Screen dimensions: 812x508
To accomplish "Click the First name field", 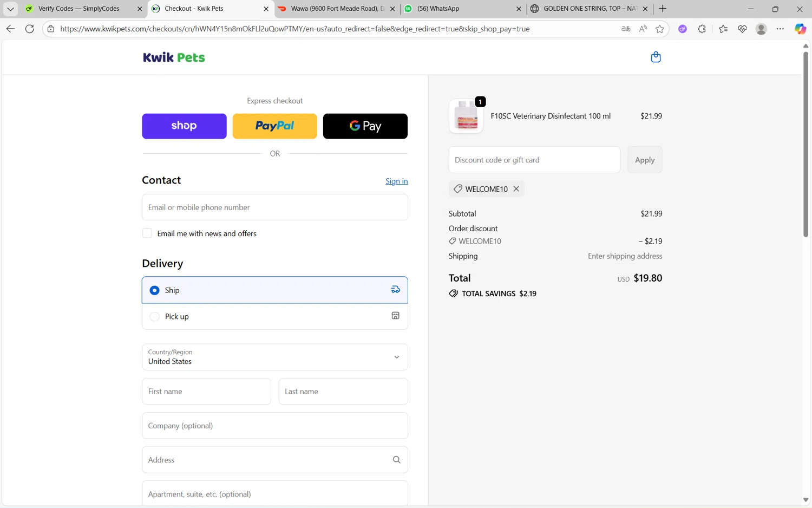I will coord(206,391).
